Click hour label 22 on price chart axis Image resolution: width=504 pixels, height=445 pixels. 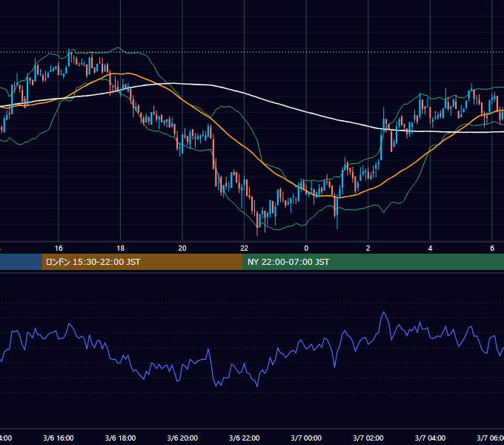245,248
